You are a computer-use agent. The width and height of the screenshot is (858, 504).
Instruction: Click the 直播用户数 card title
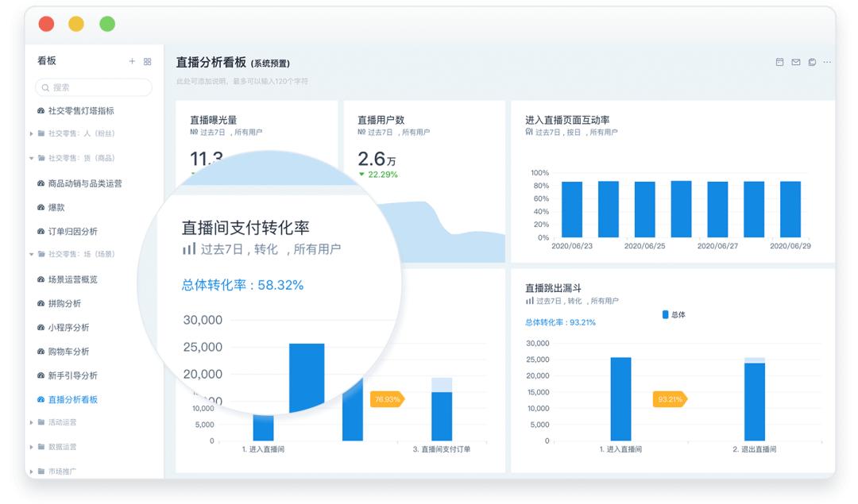click(x=381, y=120)
